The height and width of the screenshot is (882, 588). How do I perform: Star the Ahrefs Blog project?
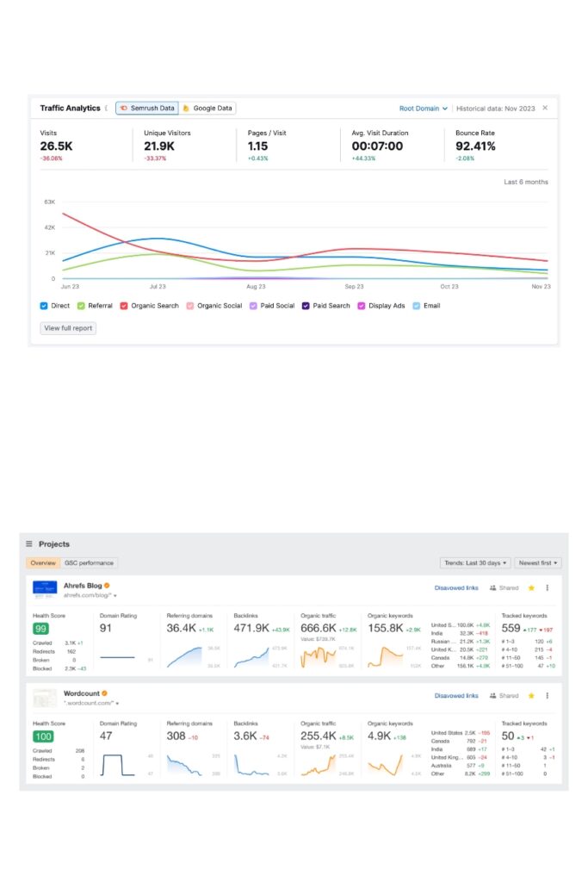tap(530, 587)
